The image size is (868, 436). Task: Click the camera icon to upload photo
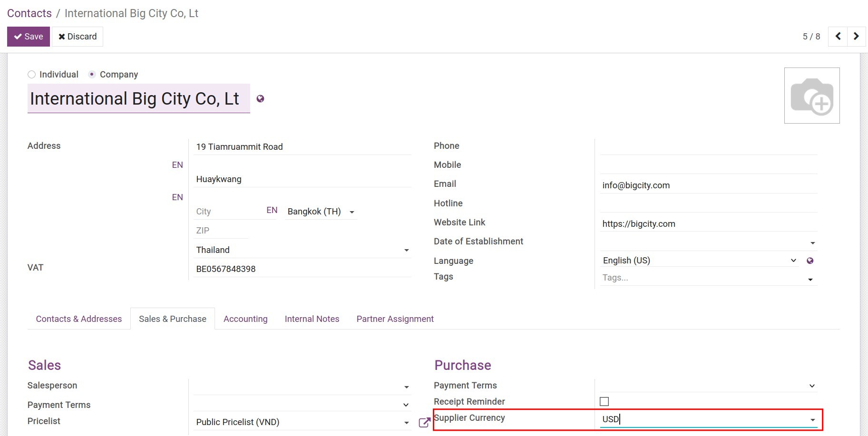coord(811,96)
